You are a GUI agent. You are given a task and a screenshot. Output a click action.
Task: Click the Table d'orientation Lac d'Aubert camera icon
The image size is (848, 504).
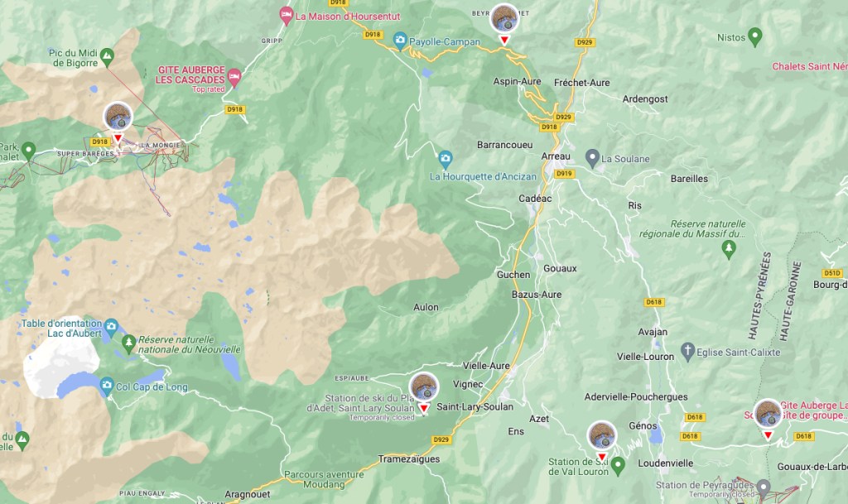(x=111, y=327)
